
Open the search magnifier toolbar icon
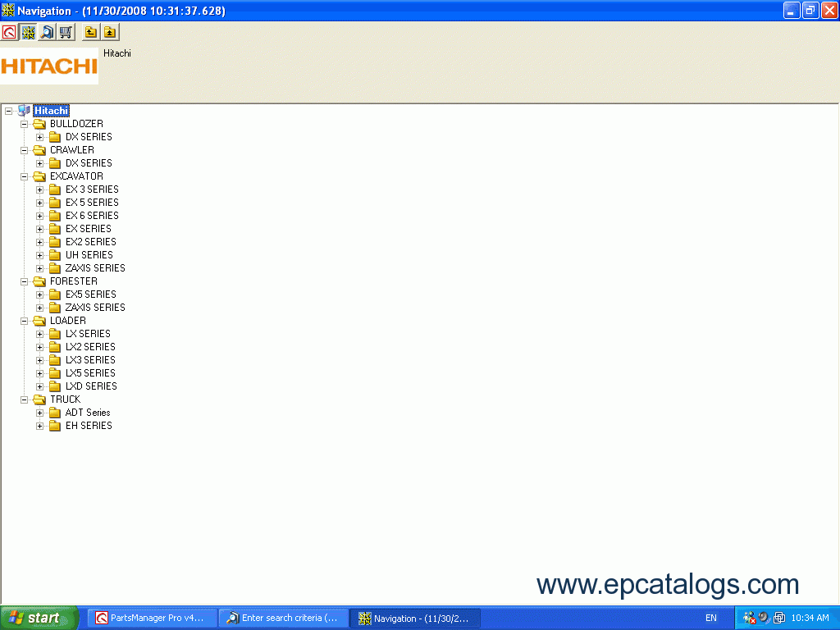point(47,33)
